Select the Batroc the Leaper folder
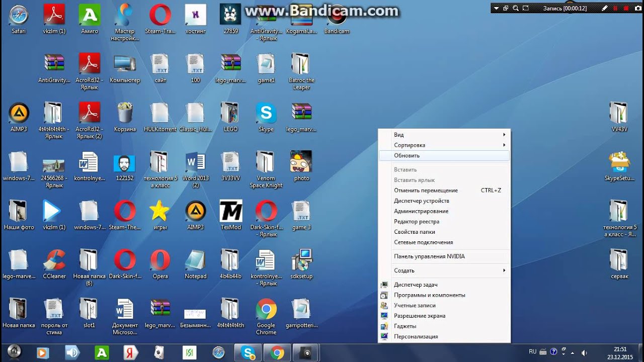The height and width of the screenshot is (362, 644). 301,72
